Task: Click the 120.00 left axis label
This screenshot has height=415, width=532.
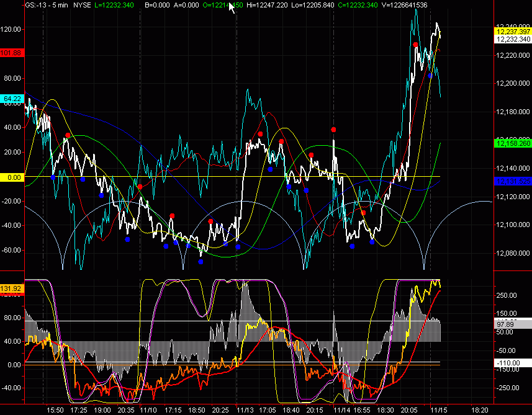Action: pyautogui.click(x=11, y=30)
